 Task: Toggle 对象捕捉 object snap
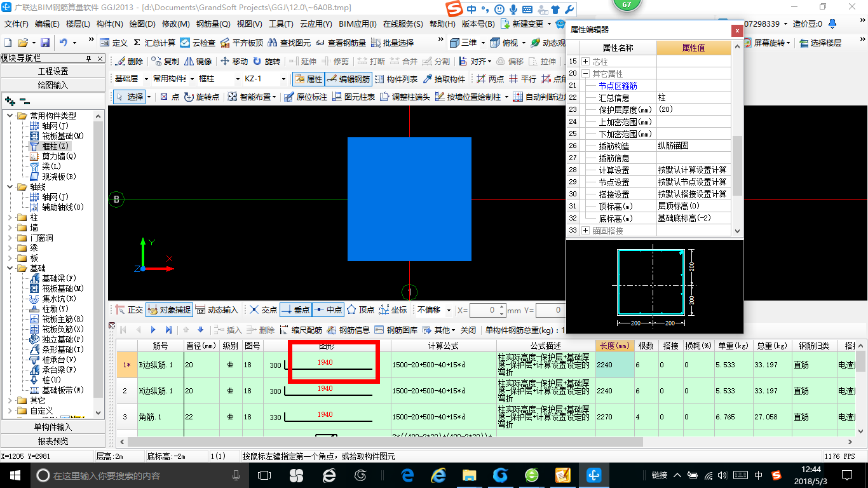[169, 310]
